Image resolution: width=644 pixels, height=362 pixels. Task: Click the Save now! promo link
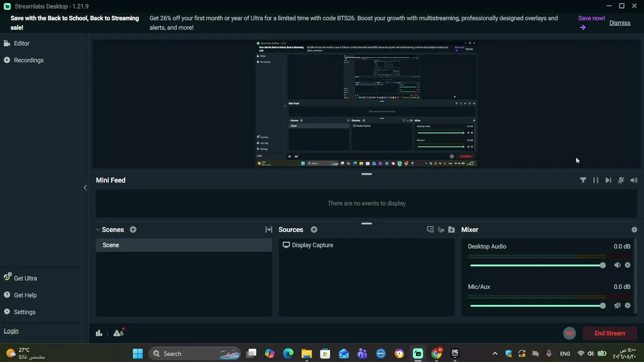pos(591,23)
